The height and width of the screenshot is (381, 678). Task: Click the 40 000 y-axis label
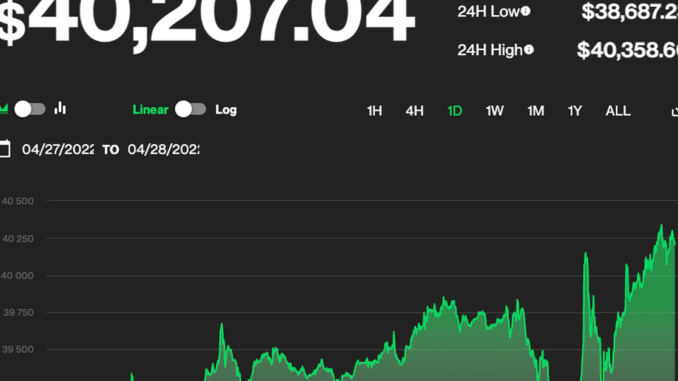click(x=16, y=276)
